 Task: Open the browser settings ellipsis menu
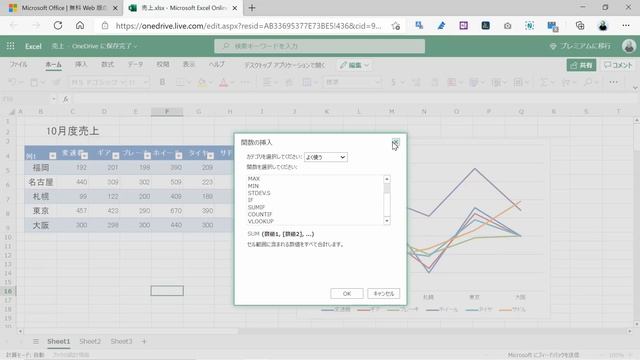point(626,26)
